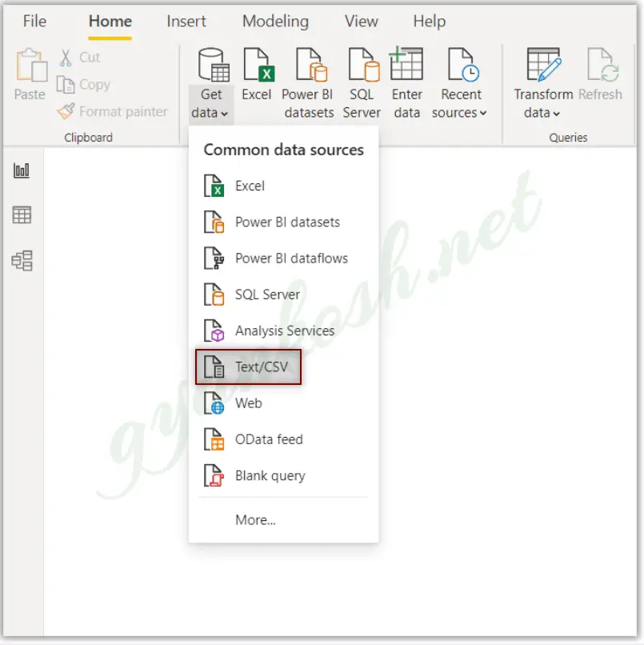Choose Power BI dataflows menu entry

pyautogui.click(x=284, y=258)
